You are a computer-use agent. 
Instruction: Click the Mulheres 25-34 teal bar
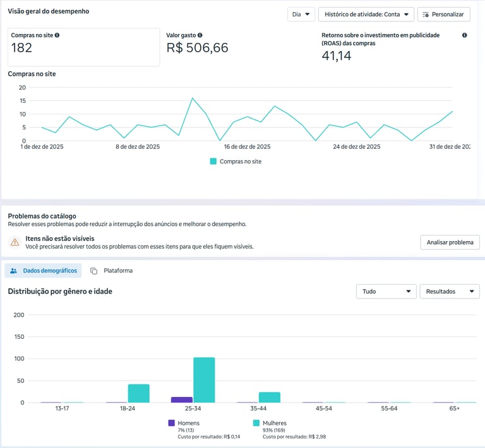click(x=204, y=380)
